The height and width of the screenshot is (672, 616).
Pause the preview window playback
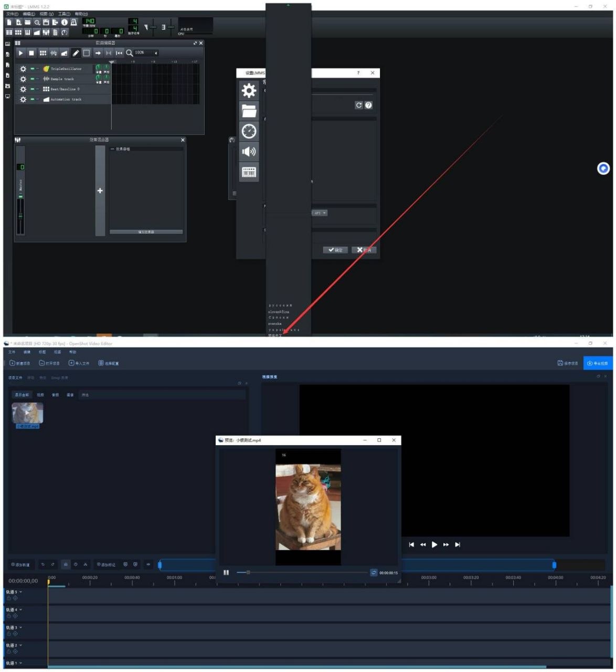[226, 573]
